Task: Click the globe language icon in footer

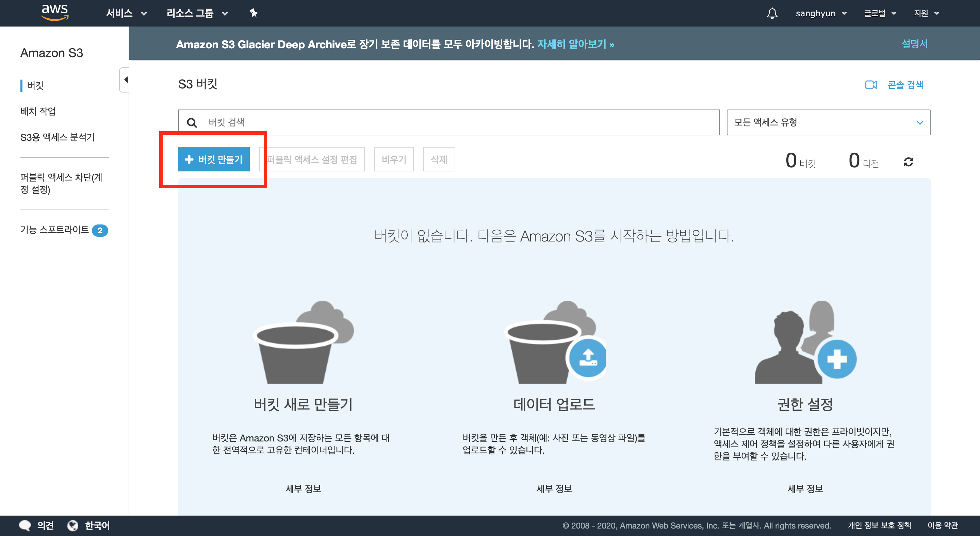Action: (72, 525)
